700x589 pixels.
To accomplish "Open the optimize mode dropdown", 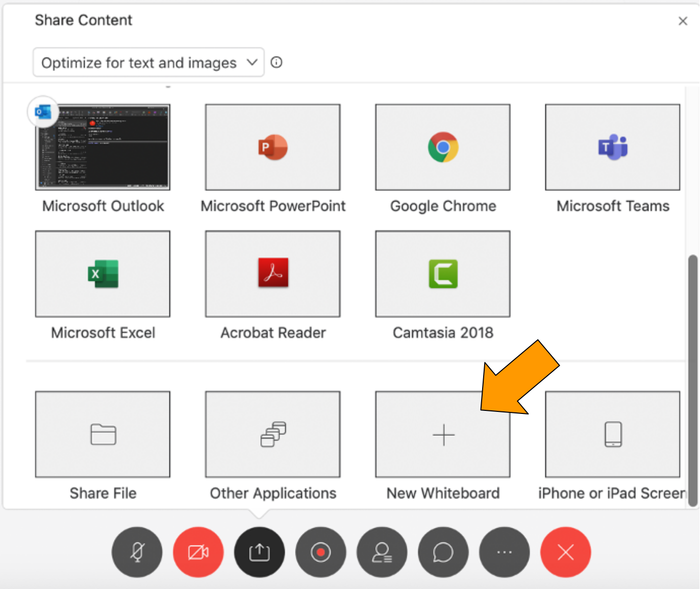I will point(148,62).
